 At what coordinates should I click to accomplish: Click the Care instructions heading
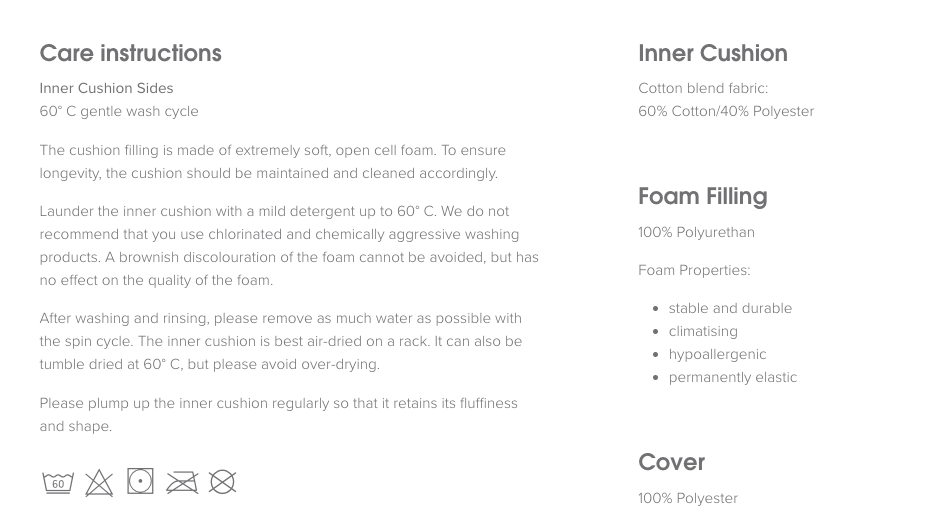pos(130,53)
